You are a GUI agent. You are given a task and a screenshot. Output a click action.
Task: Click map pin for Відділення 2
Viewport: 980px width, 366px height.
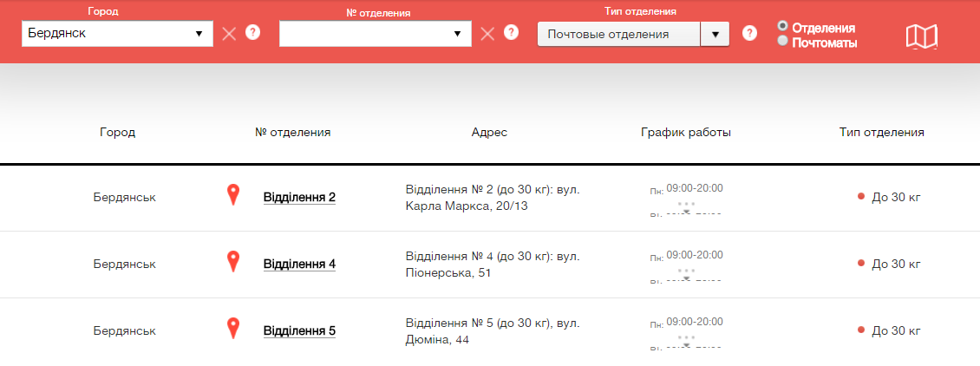232,194
